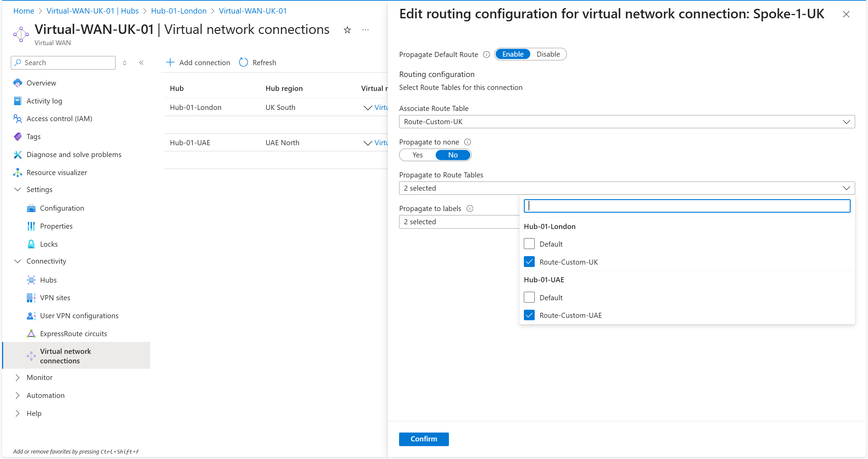Choose Yes for Propagate to none

tap(417, 155)
